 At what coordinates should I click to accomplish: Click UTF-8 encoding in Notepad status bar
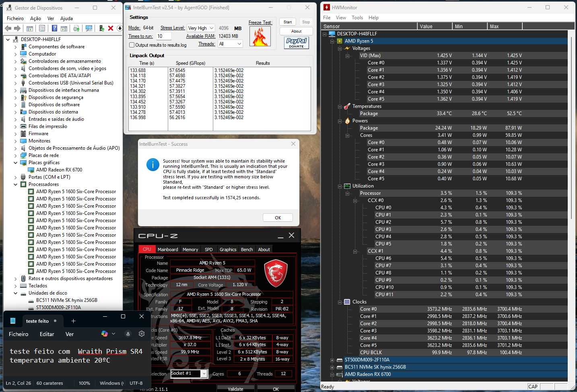(x=136, y=383)
